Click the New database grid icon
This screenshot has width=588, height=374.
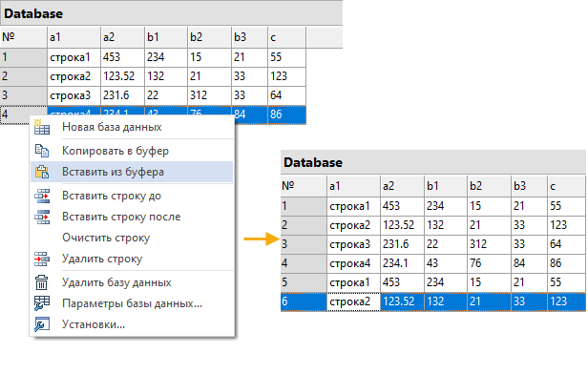coord(42,127)
